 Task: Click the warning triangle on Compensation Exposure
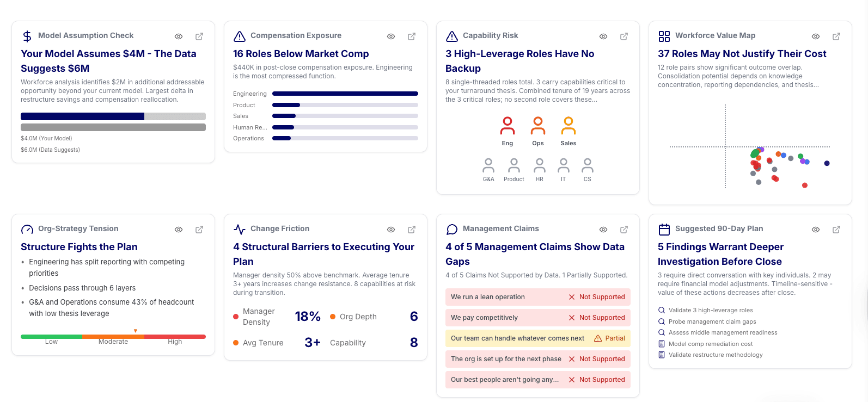(x=239, y=35)
